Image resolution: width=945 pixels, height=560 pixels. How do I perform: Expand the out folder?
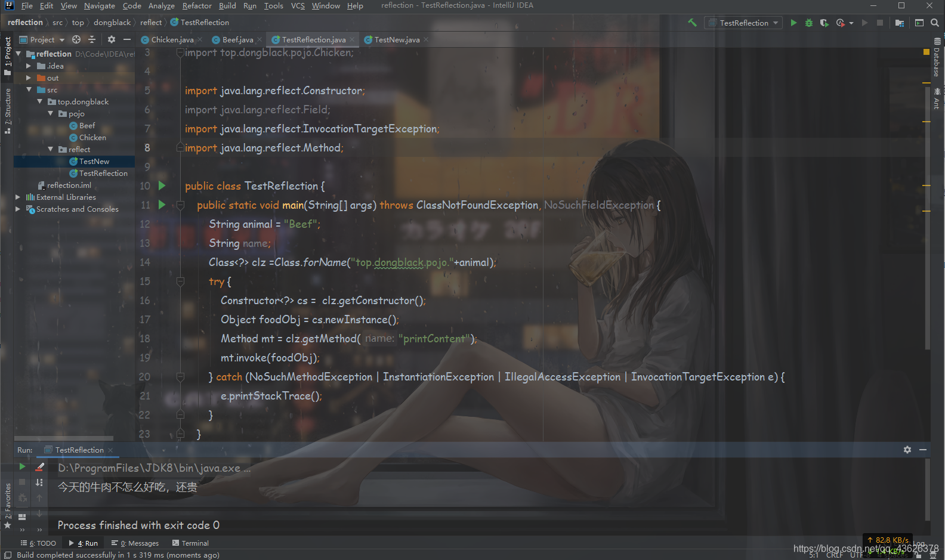(x=29, y=78)
